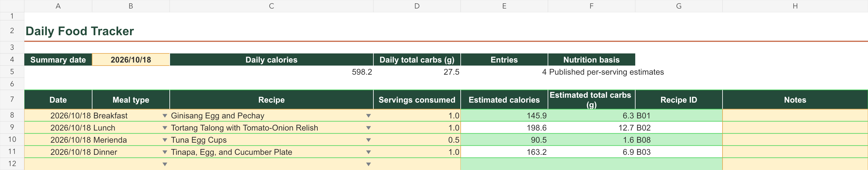Click the Daily total carbs (g) header
868x170 pixels.
(x=417, y=60)
